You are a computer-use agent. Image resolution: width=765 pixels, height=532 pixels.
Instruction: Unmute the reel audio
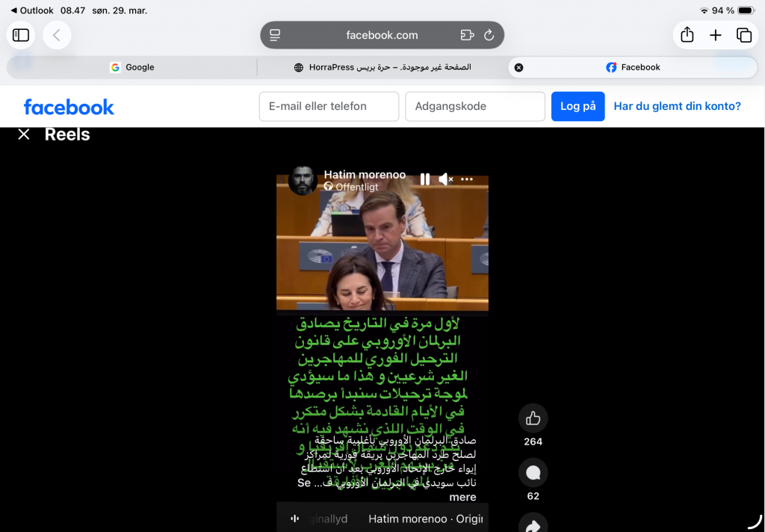pos(446,179)
